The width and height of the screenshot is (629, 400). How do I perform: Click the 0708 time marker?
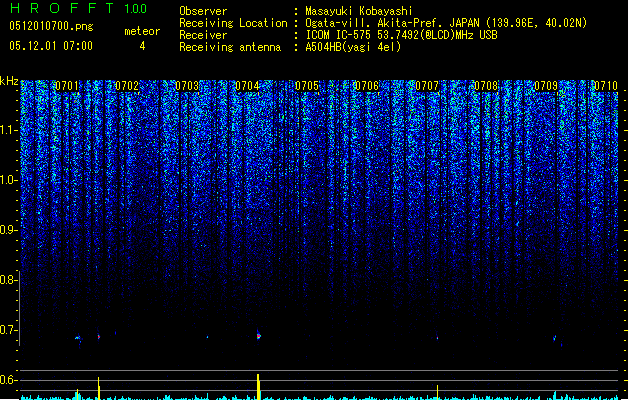pyautogui.click(x=486, y=86)
